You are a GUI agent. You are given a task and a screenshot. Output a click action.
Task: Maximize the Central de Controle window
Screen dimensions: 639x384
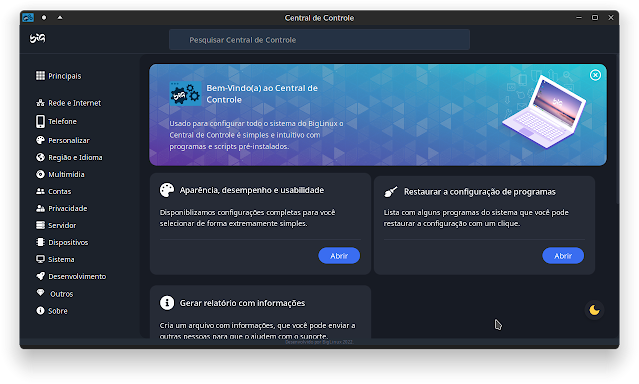[595, 18]
